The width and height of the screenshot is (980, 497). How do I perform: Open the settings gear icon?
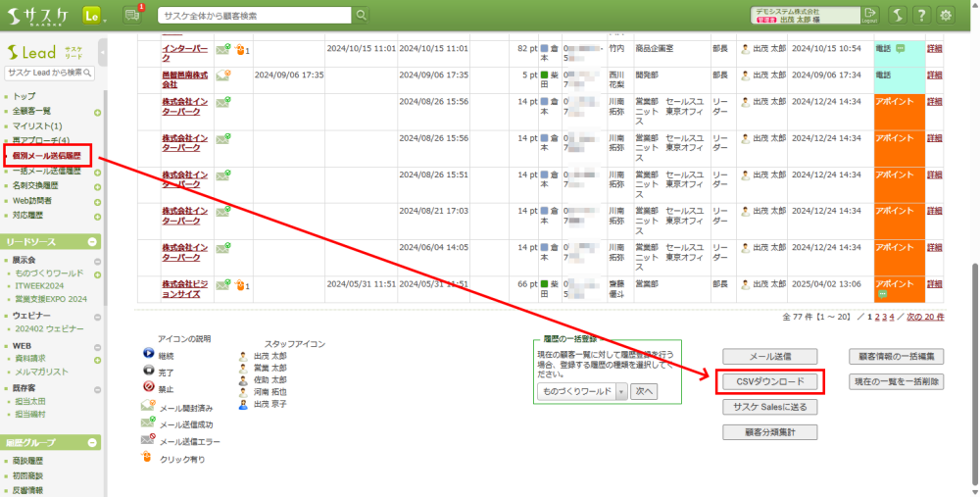tap(946, 15)
